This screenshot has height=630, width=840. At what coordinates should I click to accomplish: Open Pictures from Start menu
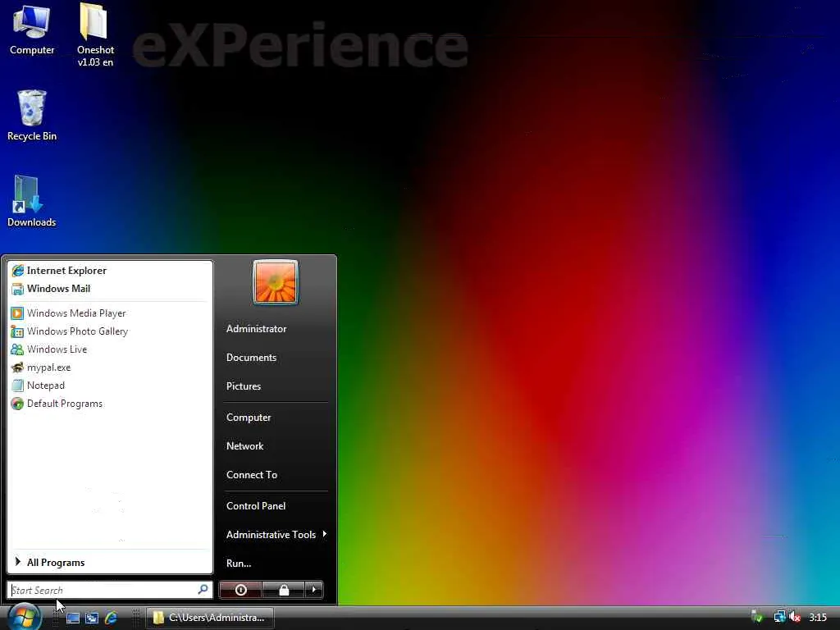click(243, 386)
